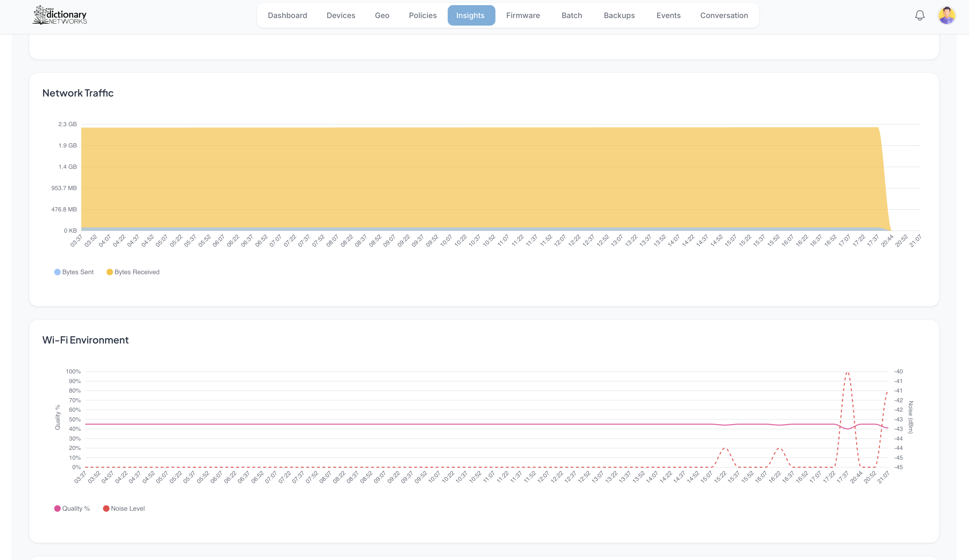Open the Dashboard tab

click(x=287, y=15)
